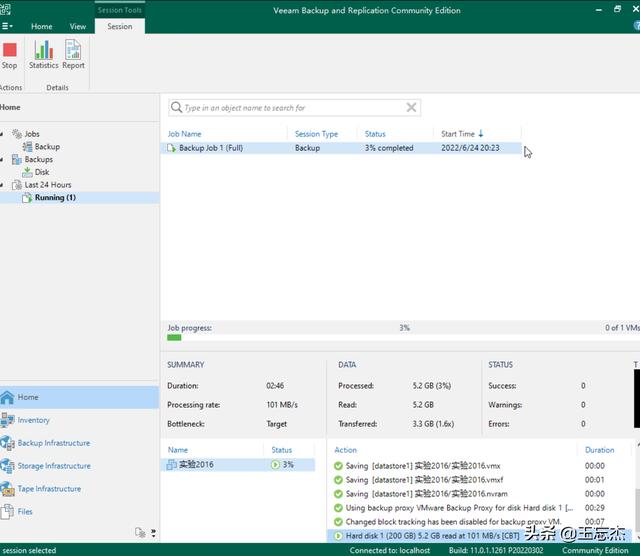Click Backup Job 1 row icon
This screenshot has height=556, width=640.
(x=171, y=148)
